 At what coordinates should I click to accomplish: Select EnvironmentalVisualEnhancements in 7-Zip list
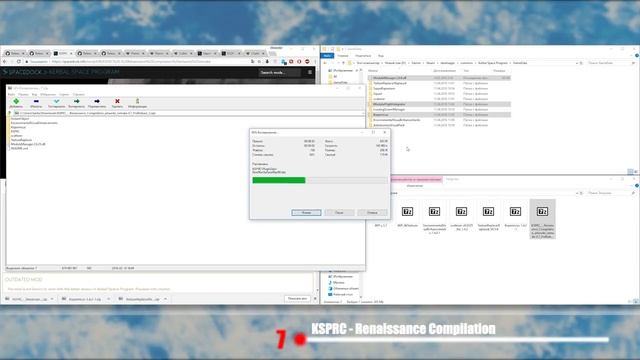34,123
